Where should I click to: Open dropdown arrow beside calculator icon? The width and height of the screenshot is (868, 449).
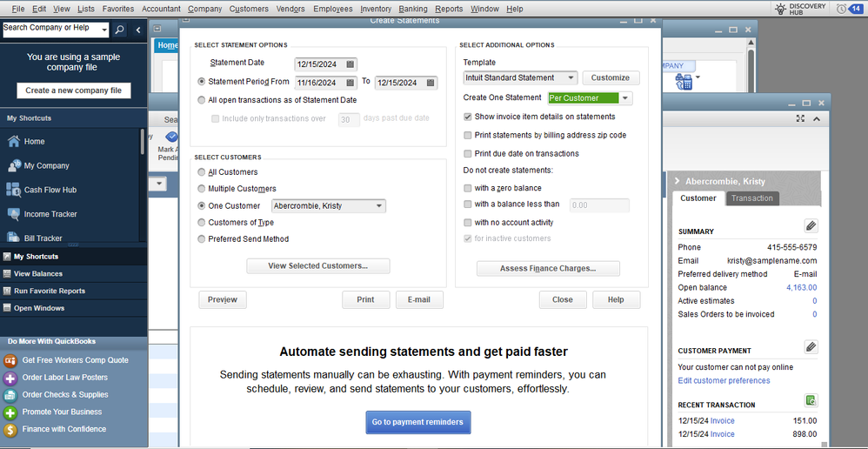(x=698, y=77)
